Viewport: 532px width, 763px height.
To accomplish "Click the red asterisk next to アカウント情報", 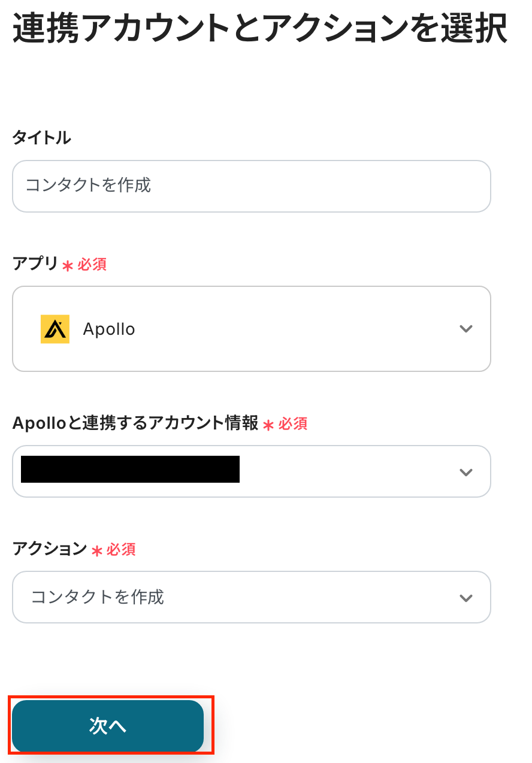I will click(268, 425).
